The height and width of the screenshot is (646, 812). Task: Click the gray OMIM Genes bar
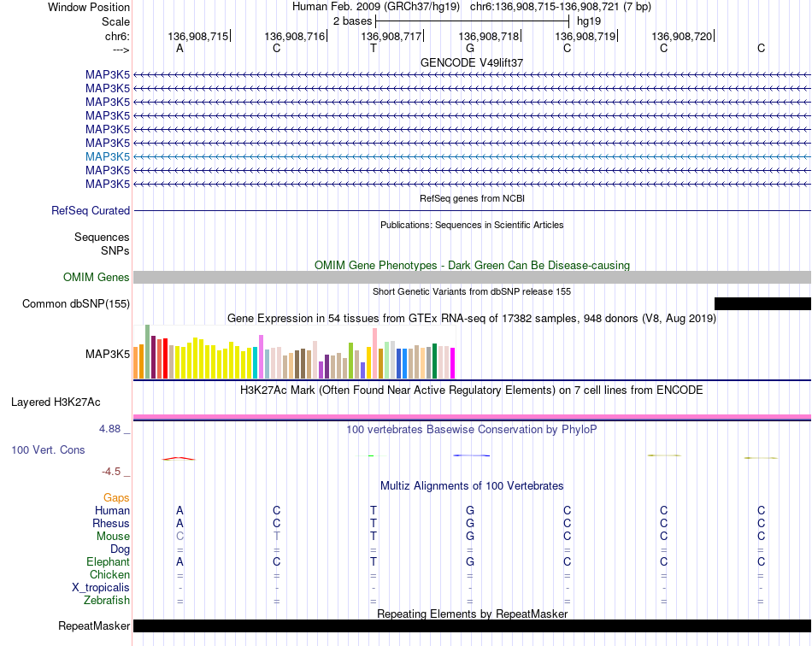pyautogui.click(x=472, y=278)
